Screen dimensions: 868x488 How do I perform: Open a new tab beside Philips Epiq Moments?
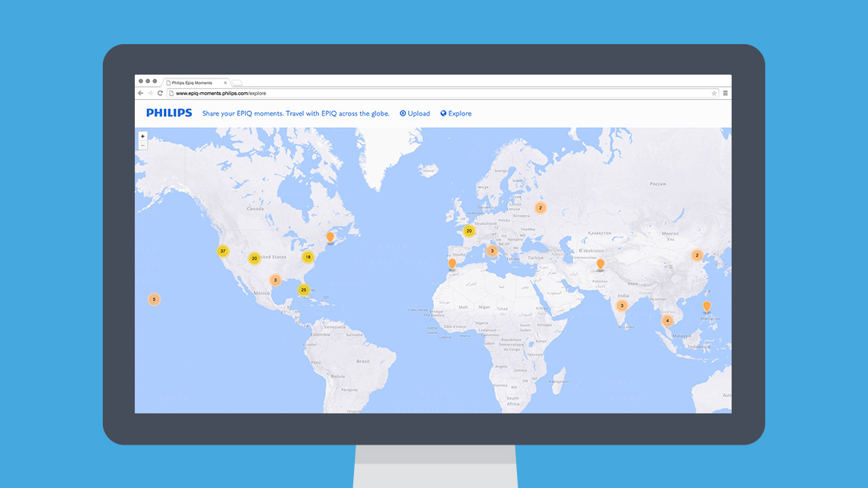point(237,83)
